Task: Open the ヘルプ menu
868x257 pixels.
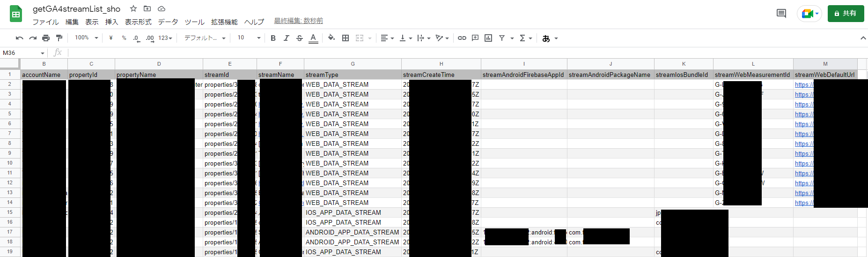Action: point(254,22)
